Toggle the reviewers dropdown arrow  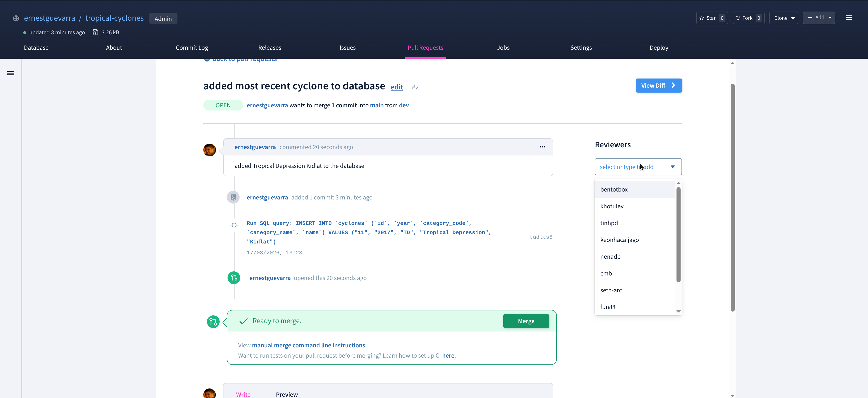[673, 167]
